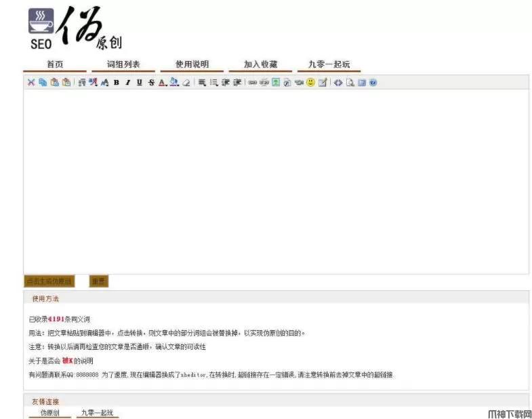
Task: Switch to HTML source code view
Action: (x=338, y=82)
